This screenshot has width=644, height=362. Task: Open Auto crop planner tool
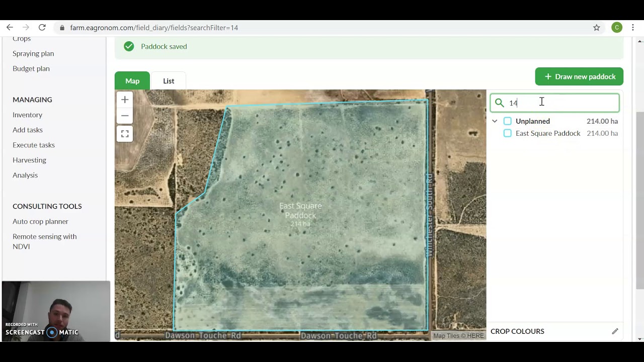tap(40, 221)
